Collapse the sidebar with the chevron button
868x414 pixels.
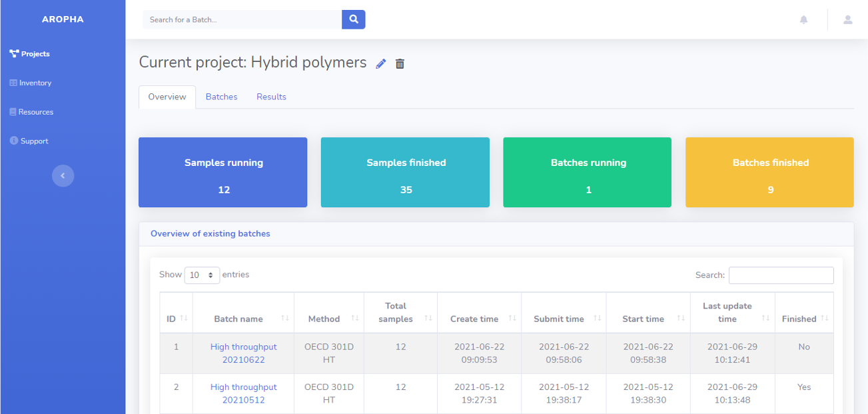click(x=63, y=176)
